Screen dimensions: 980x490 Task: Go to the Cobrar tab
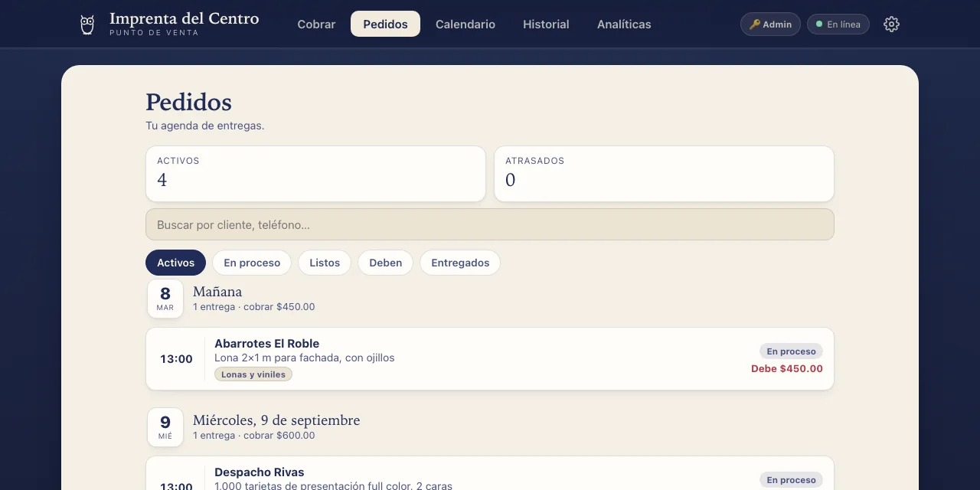tap(316, 24)
